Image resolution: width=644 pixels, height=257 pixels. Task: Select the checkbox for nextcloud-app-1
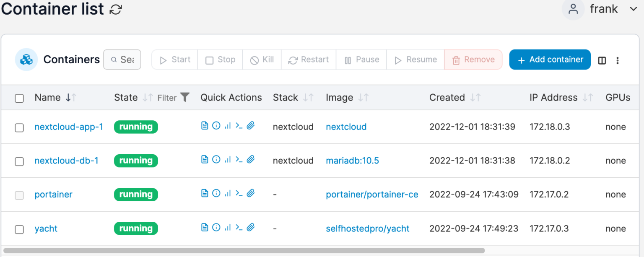19,128
